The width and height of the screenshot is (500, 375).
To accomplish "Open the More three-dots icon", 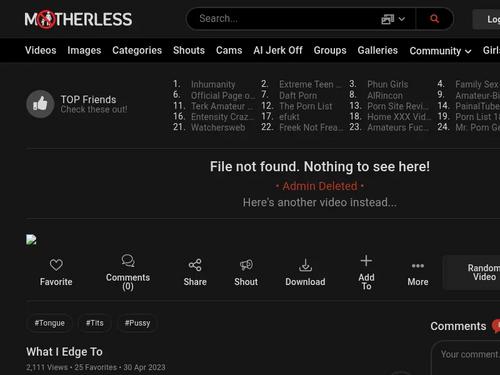I will [x=418, y=266].
